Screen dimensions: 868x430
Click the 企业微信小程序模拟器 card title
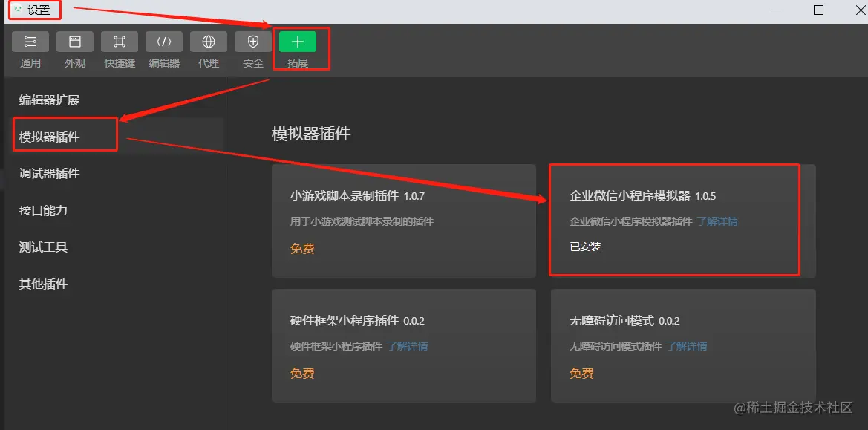[x=630, y=195]
